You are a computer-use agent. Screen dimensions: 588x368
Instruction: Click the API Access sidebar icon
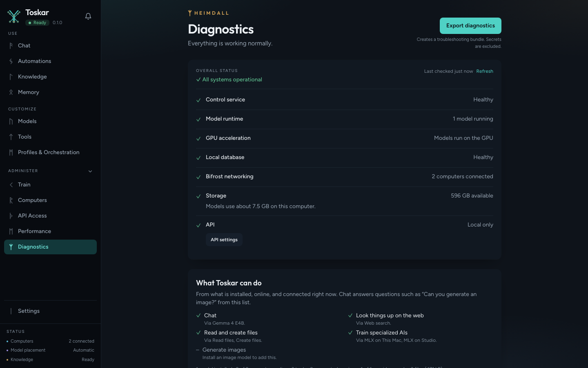click(x=11, y=216)
